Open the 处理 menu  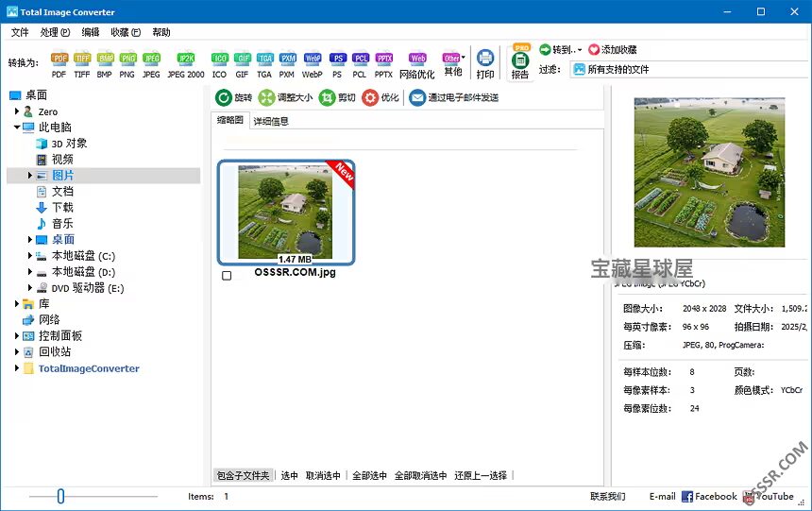(x=55, y=32)
